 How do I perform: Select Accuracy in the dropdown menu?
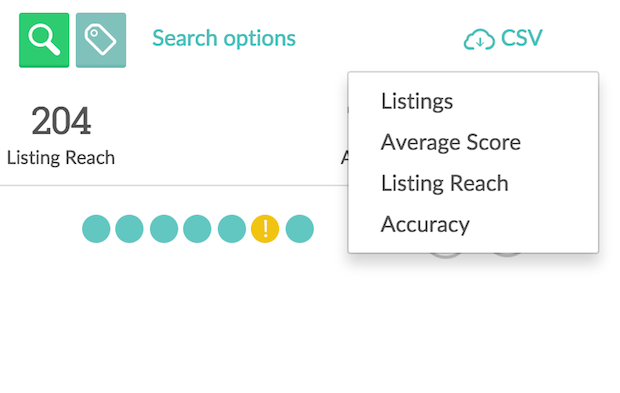425,225
